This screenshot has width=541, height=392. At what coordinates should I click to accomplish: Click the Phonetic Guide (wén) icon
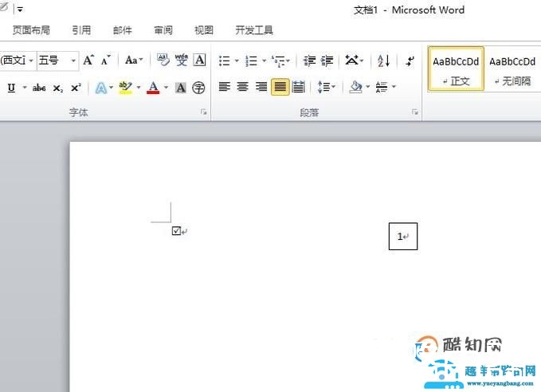pyautogui.click(x=182, y=60)
